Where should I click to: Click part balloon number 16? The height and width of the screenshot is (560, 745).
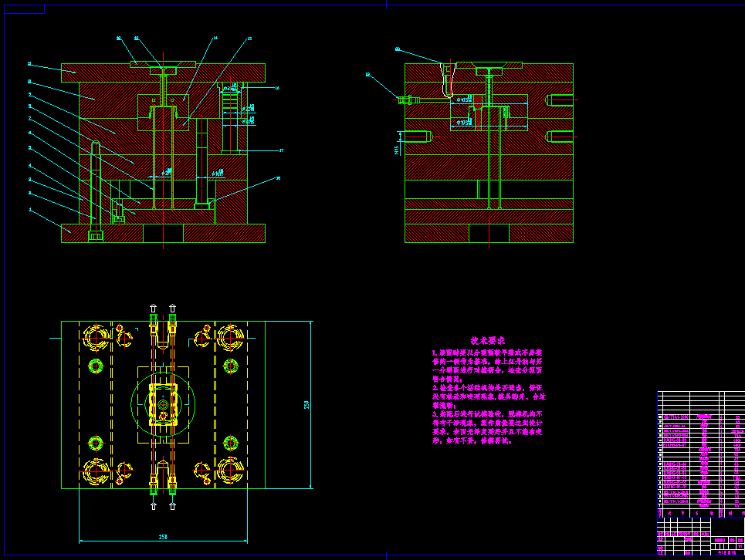pyautogui.click(x=277, y=88)
